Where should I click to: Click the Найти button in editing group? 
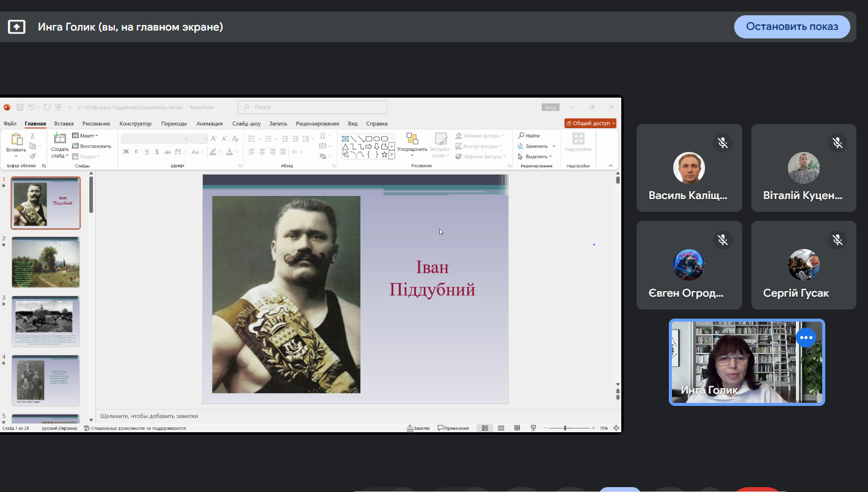click(x=529, y=136)
